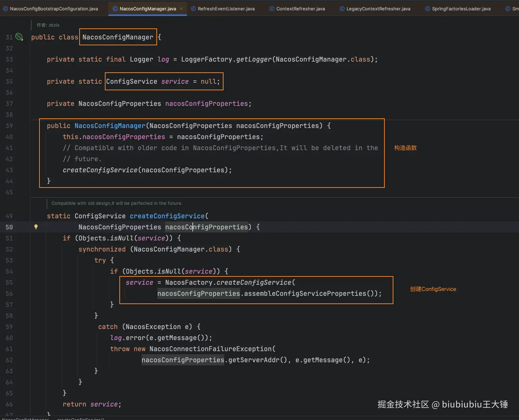Screen dimensions: 519x420
Task: Click the createConfigService method declaration on line 49
Action: [167, 216]
